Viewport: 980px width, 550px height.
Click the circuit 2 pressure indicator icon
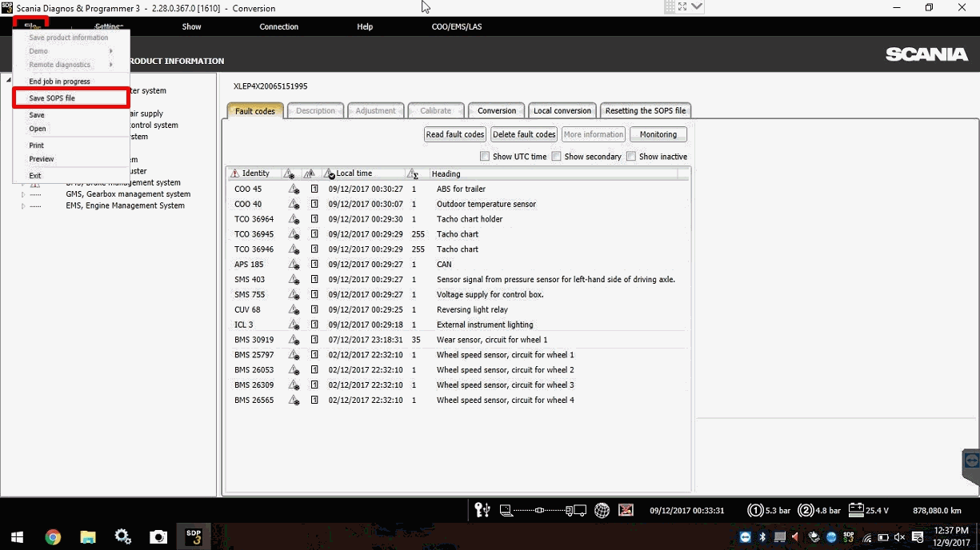click(x=806, y=510)
